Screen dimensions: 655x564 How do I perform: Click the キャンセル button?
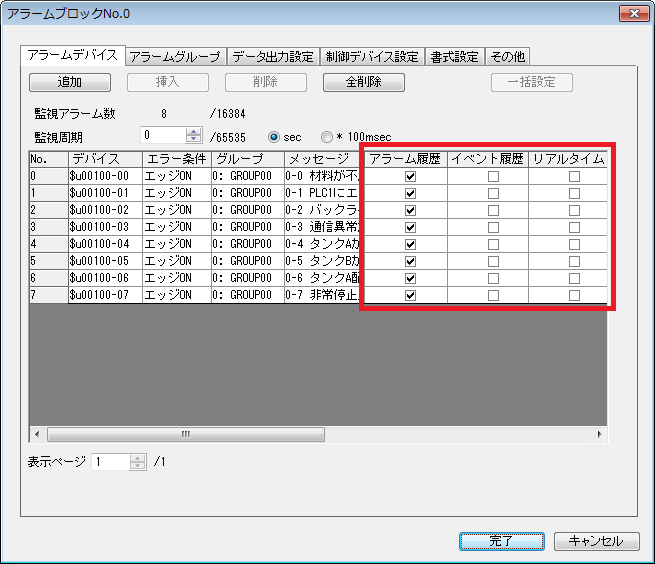click(596, 541)
